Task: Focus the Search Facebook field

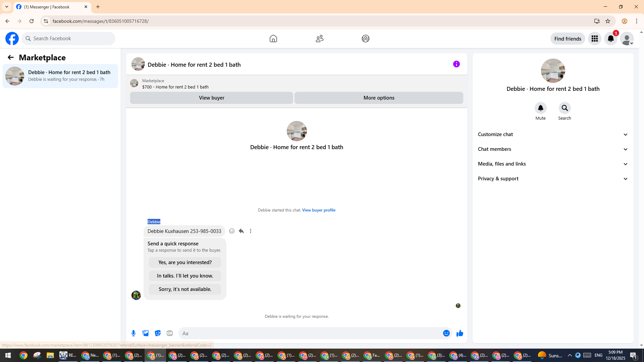Action: 68,39
